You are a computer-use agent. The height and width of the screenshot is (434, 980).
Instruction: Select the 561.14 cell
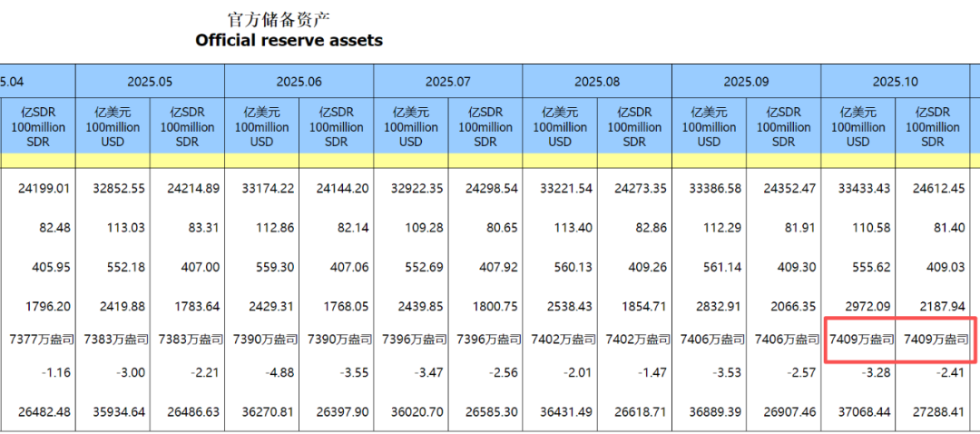723,267
